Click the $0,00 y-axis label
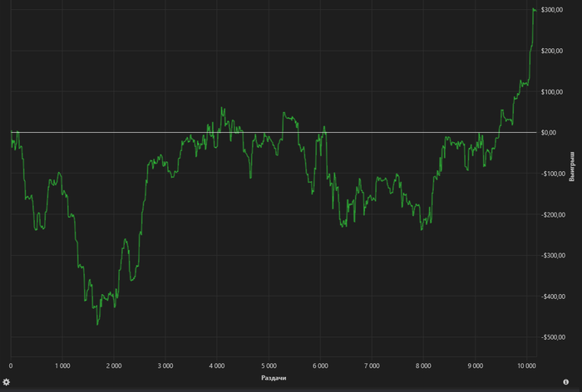The width and height of the screenshot is (582, 392). point(548,132)
